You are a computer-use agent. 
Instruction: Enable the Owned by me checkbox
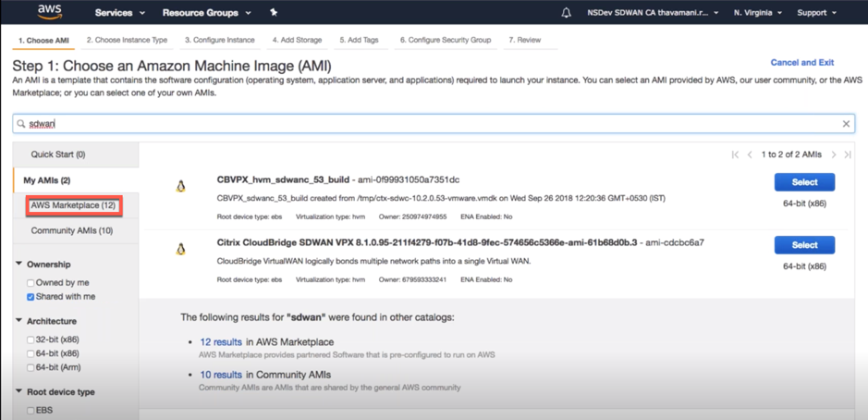coord(31,282)
